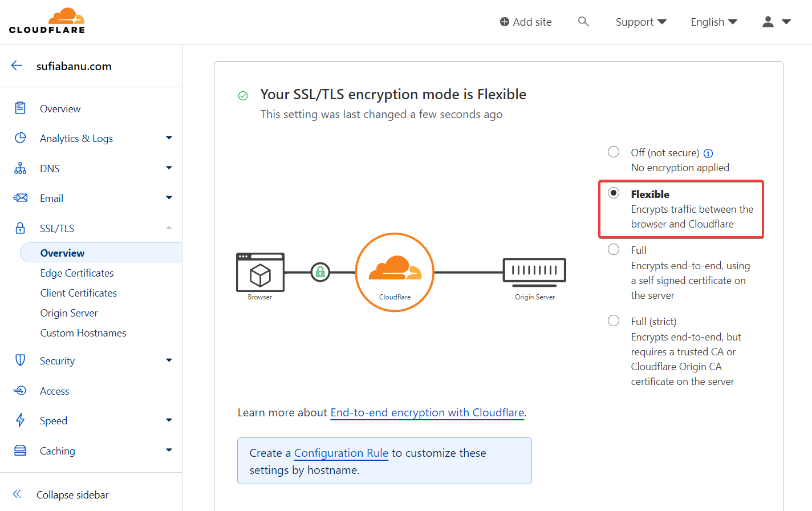Click the Speed lightning bolt icon

click(21, 420)
